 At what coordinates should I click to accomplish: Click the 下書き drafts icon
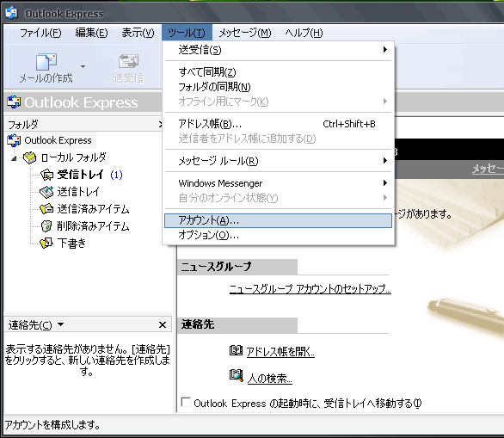(x=47, y=244)
